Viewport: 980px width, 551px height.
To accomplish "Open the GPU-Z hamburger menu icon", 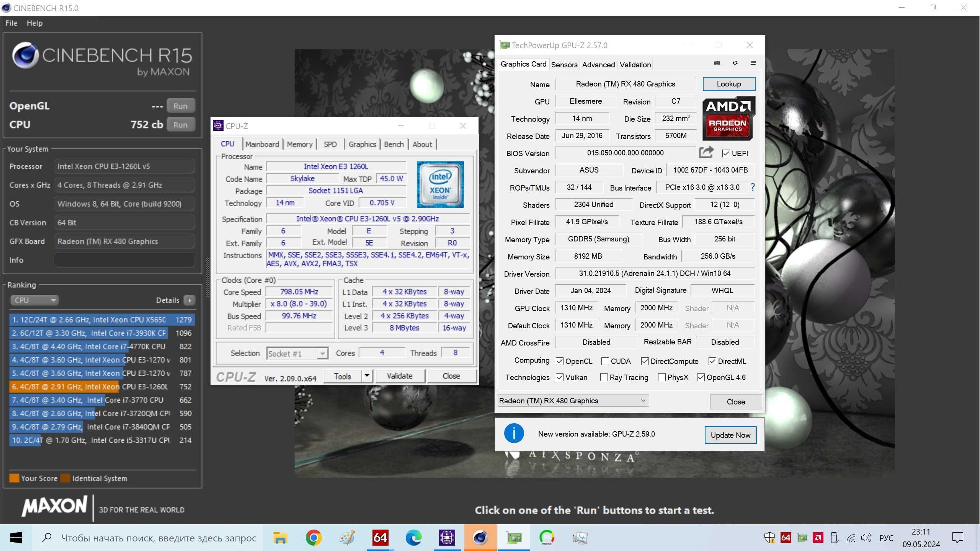I will [753, 63].
